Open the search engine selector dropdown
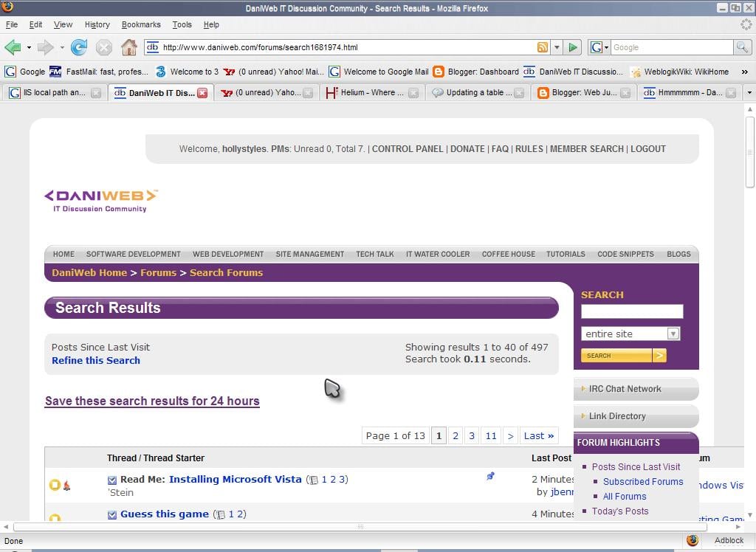 (x=599, y=47)
